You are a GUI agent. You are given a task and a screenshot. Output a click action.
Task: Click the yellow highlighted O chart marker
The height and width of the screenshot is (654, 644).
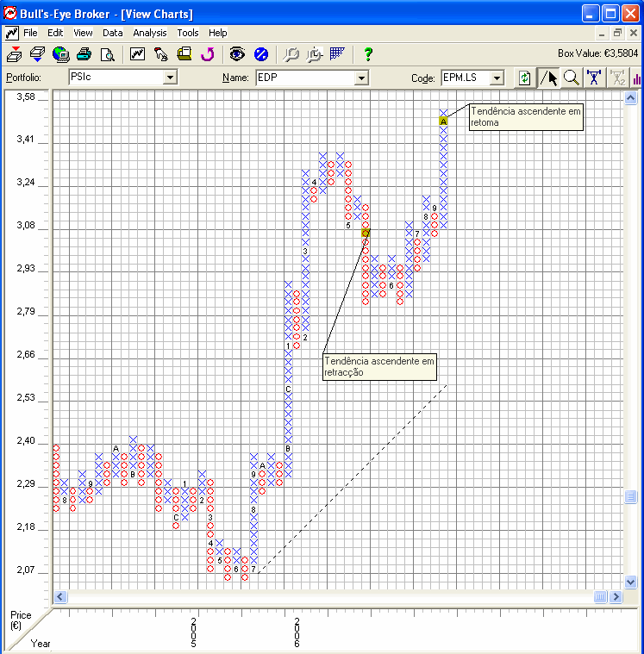tap(366, 234)
